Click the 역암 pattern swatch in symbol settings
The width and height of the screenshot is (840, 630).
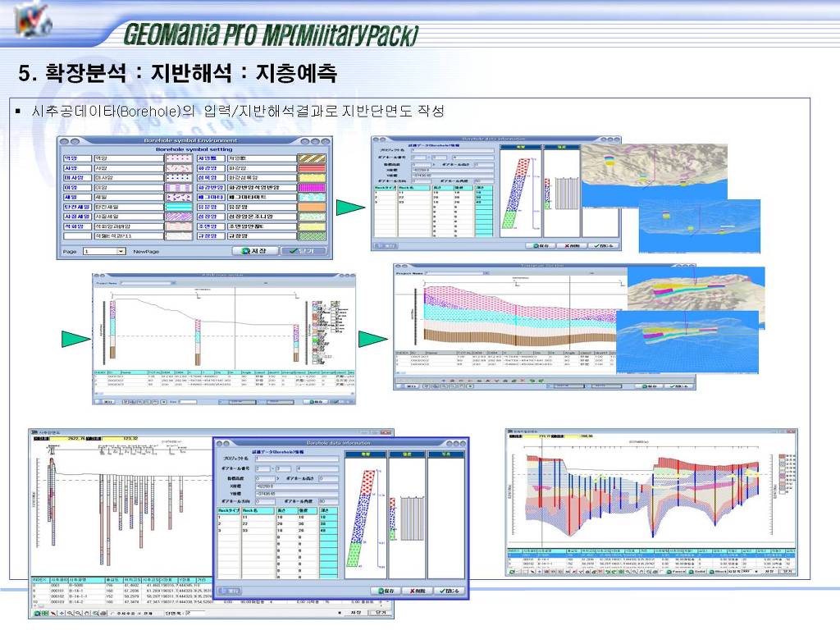tap(178, 158)
